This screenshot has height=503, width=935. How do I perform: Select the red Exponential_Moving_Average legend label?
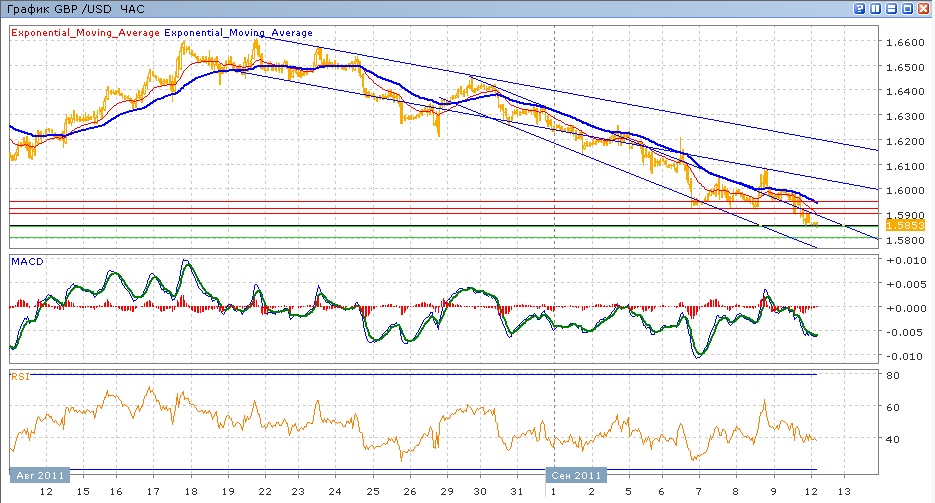point(86,33)
